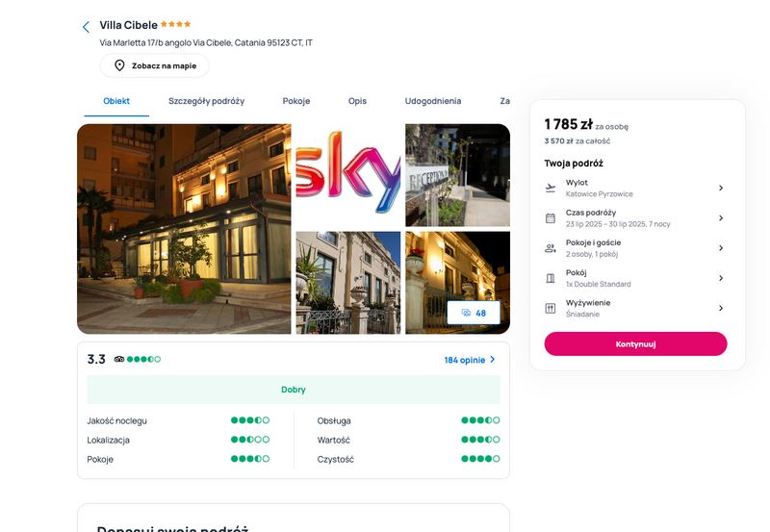The image size is (770, 532).
Task: Expand the Pokoje i goście chevron
Action: pos(721,248)
